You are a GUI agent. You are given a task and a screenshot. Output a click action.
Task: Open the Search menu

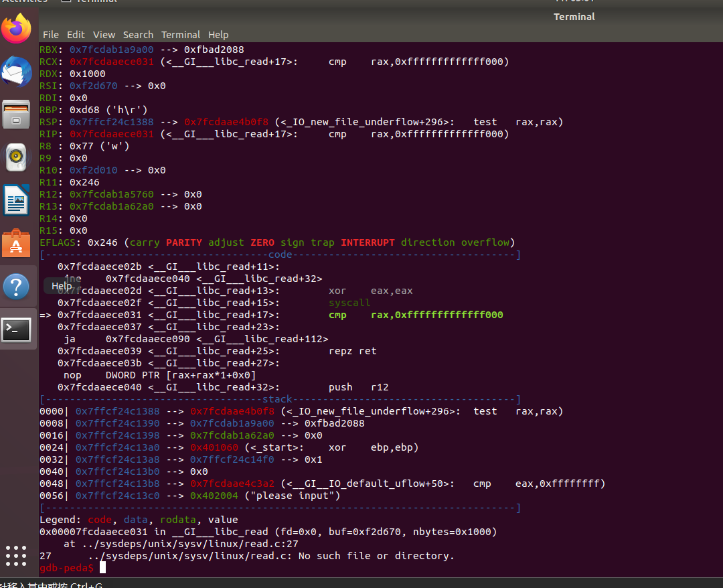[138, 35]
